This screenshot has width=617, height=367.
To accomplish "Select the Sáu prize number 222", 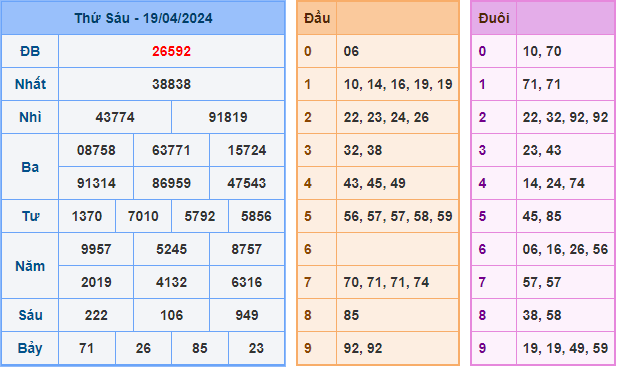I will [x=96, y=315].
